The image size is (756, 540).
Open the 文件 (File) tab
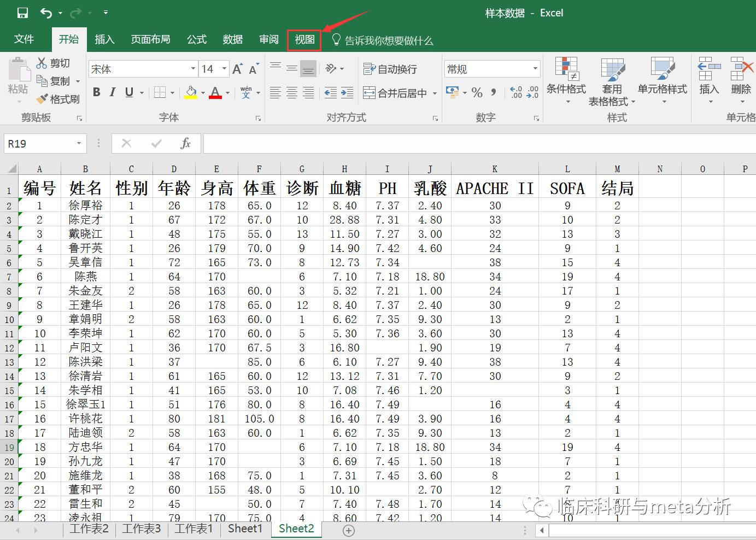coord(24,39)
